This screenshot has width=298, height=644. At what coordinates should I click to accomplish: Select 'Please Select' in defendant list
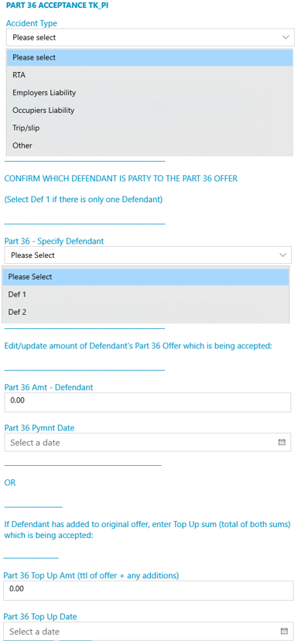[x=146, y=277]
